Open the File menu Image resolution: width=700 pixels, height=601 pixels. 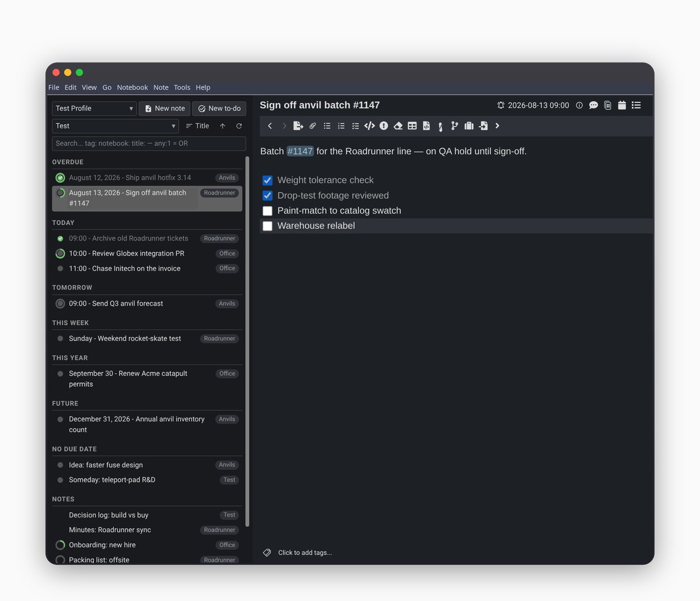click(x=54, y=88)
